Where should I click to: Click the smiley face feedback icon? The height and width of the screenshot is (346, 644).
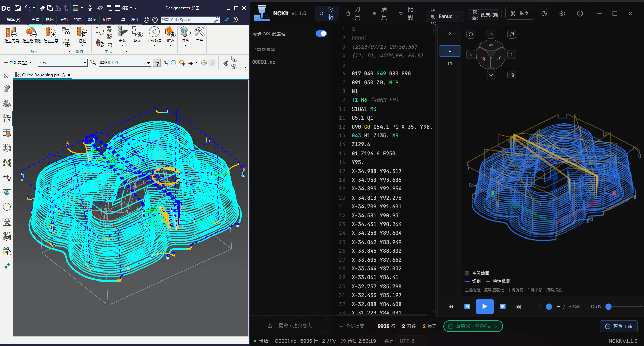coord(146,20)
